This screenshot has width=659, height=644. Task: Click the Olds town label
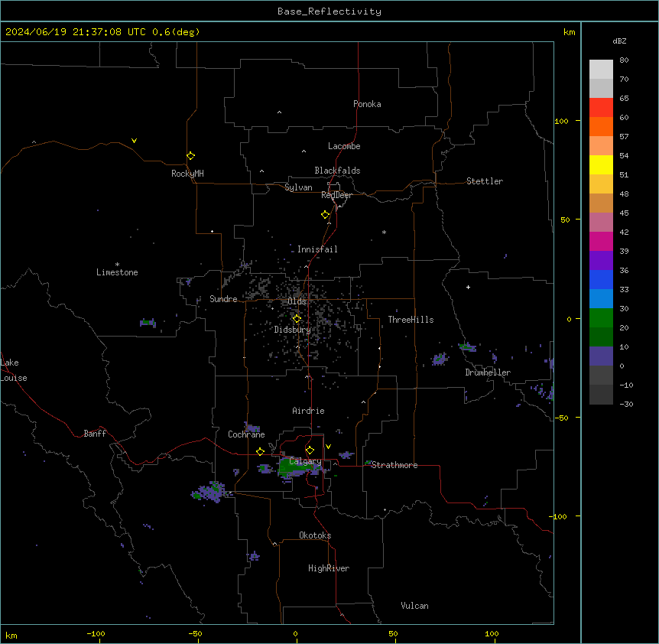pos(297,301)
